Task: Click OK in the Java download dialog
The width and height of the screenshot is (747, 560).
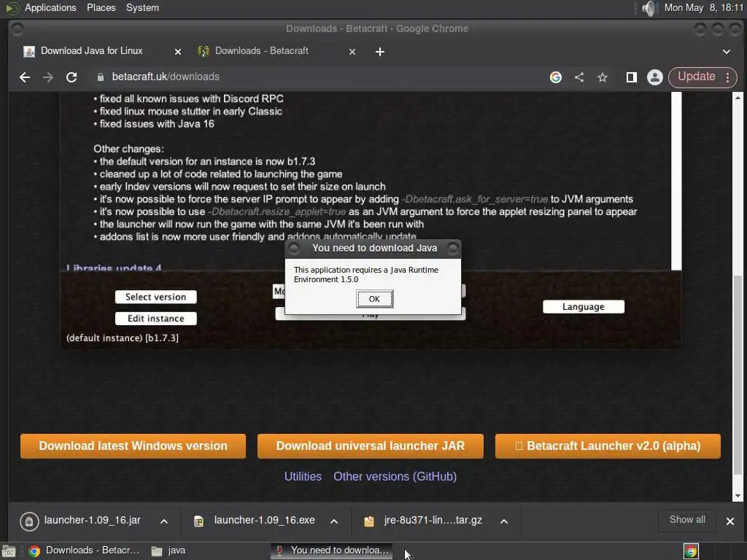Action: click(374, 299)
